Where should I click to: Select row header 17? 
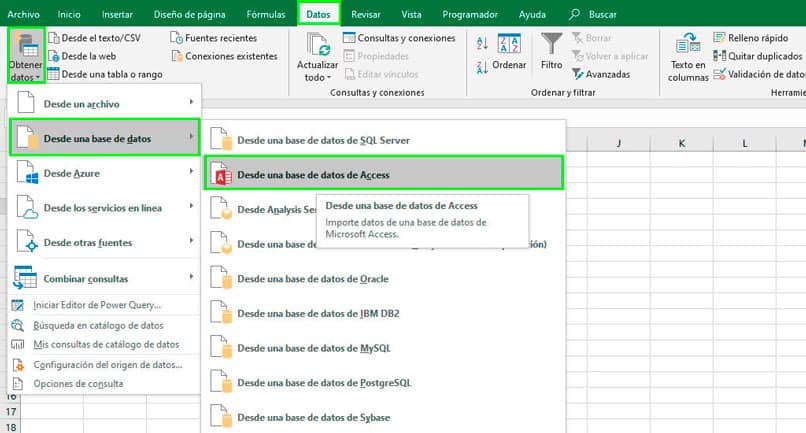point(11,411)
